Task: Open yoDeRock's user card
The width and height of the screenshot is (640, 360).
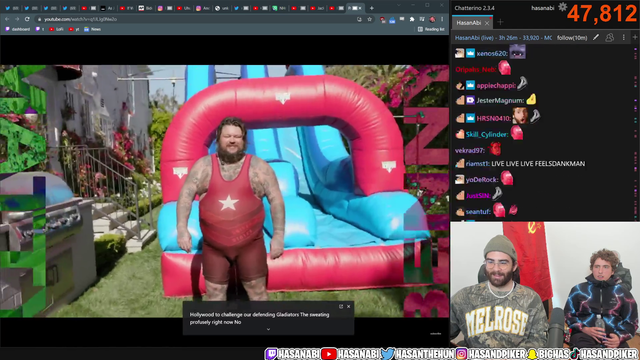Action: point(482,180)
